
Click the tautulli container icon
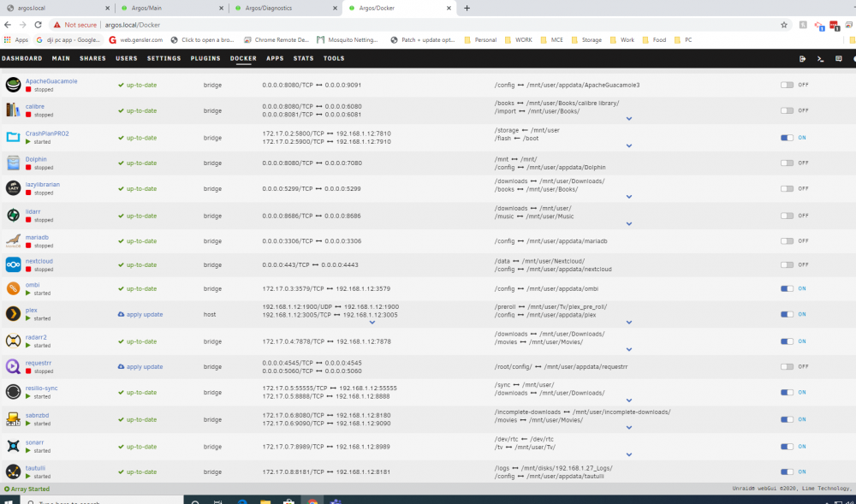point(13,471)
